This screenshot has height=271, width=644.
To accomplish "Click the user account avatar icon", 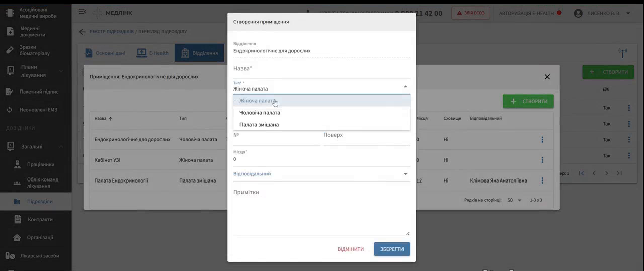I will click(x=578, y=13).
